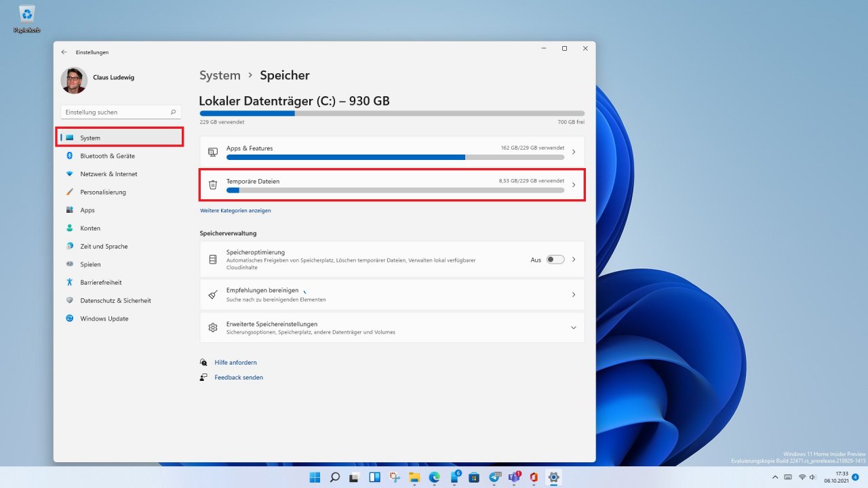Open notification center badge 4
This screenshot has width=868, height=488.
856,477
